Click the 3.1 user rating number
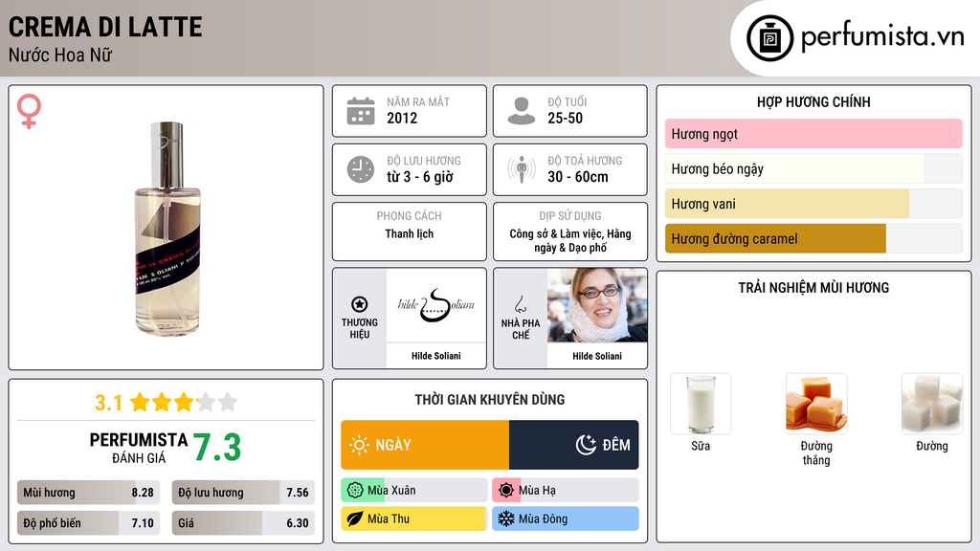Screen dimensions: 980x551 (109, 403)
